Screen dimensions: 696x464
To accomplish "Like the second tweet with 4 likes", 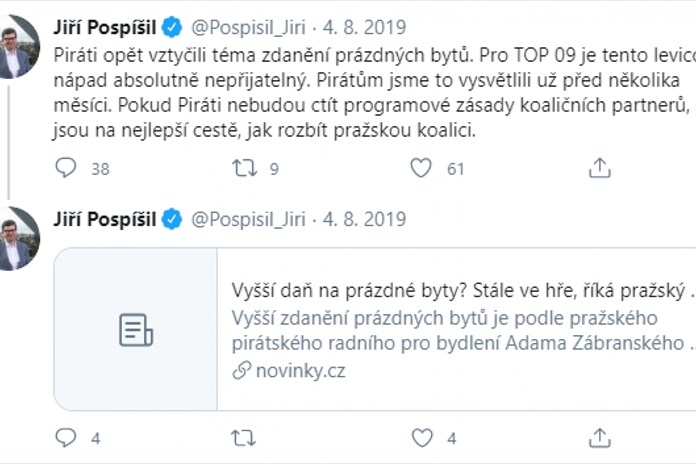I will [x=422, y=438].
